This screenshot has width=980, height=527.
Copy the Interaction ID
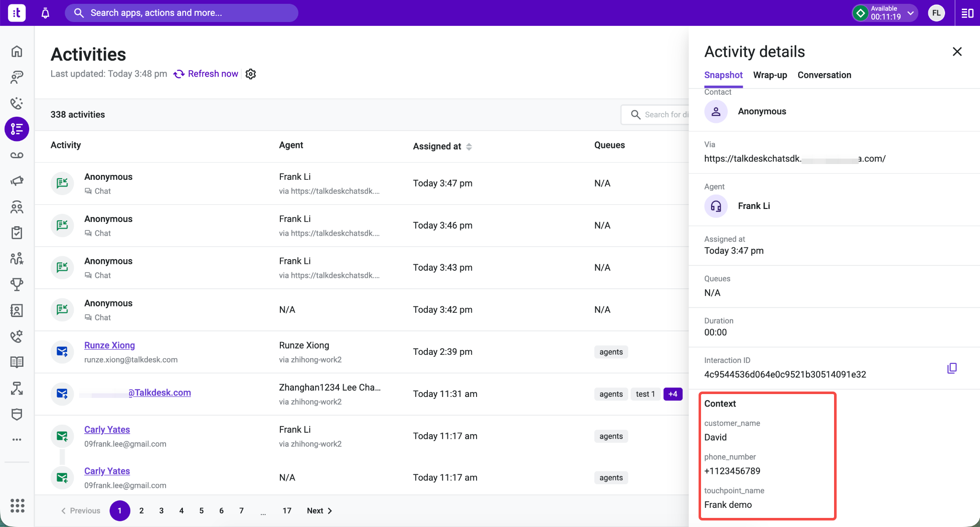click(952, 368)
